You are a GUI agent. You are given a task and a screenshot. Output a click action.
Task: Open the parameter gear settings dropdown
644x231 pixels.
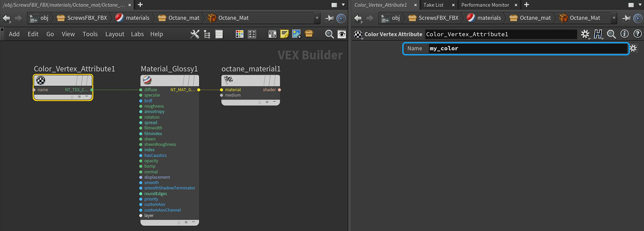585,34
